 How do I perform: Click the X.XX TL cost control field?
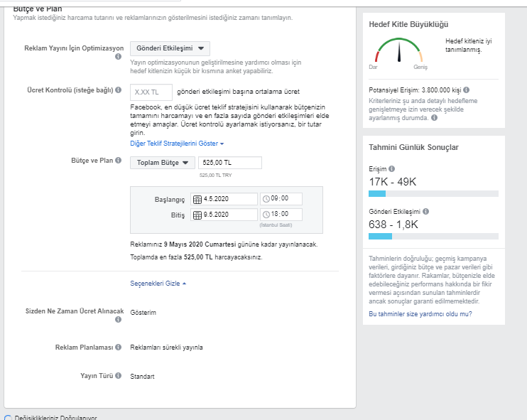point(151,92)
